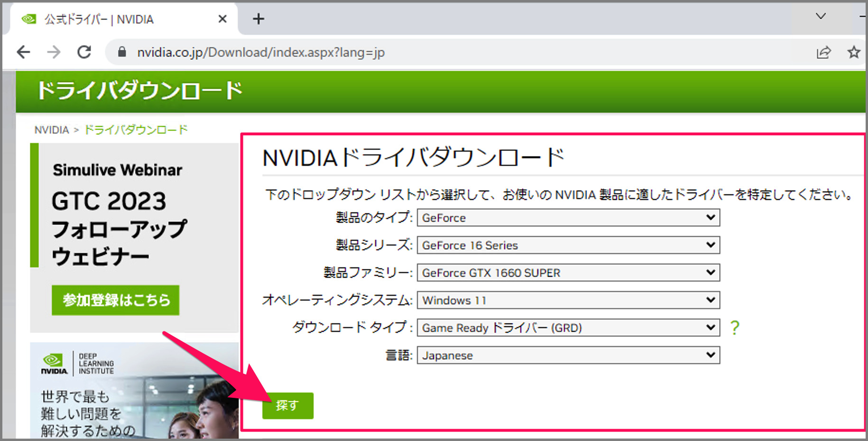
Task: Open the Japanese language dropdown
Action: 567,355
